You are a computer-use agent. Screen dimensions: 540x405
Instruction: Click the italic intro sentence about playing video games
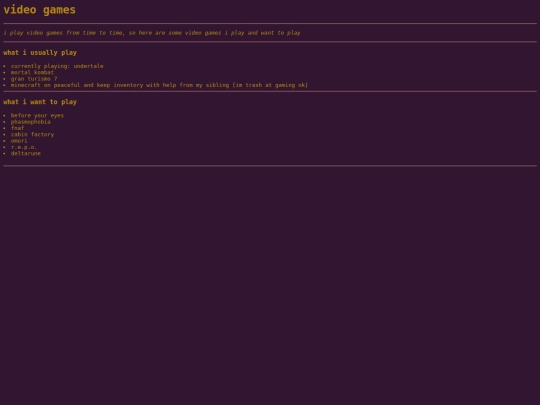click(152, 33)
